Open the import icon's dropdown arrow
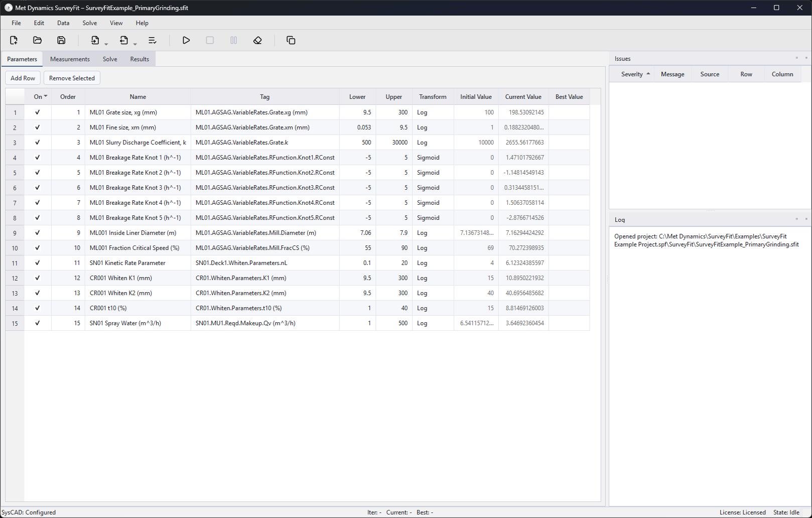Image resolution: width=812 pixels, height=518 pixels. pos(106,44)
